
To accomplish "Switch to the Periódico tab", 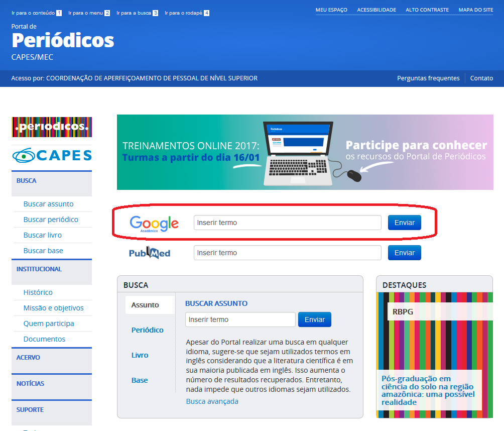I will click(x=147, y=330).
